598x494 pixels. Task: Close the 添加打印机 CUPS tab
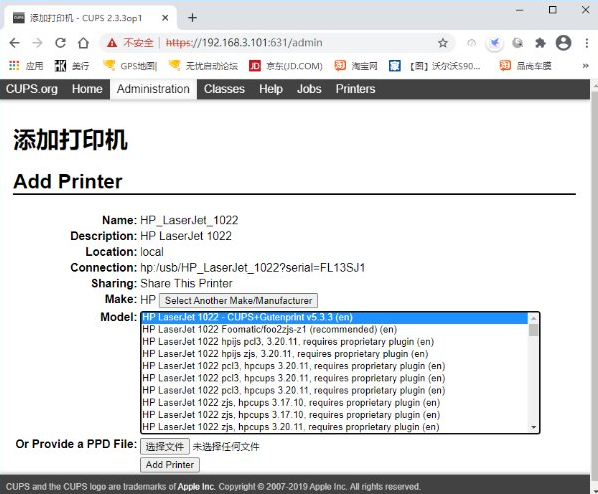coord(165,18)
